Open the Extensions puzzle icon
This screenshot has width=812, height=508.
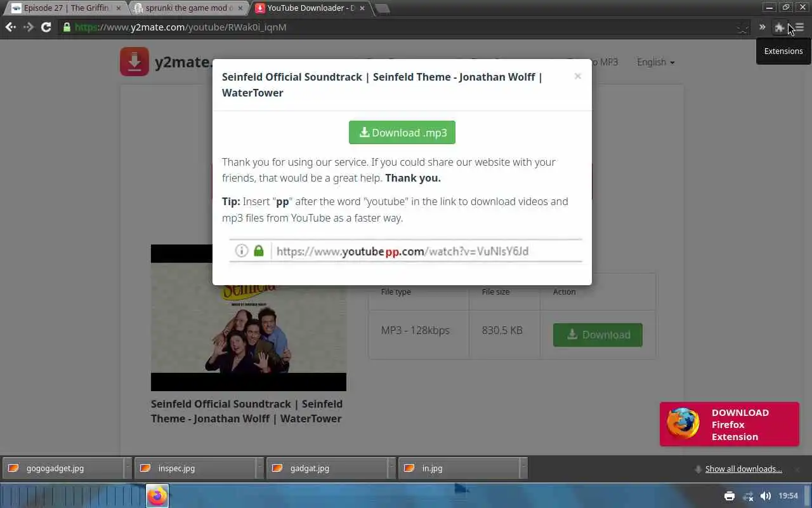[x=779, y=27]
